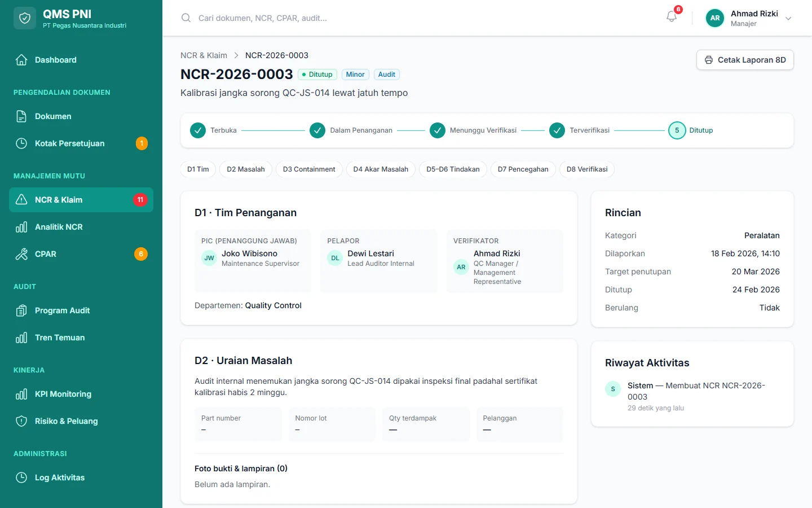The height and width of the screenshot is (508, 812).
Task: Click the JW avatar of Joko Wibisono
Action: coord(209,258)
